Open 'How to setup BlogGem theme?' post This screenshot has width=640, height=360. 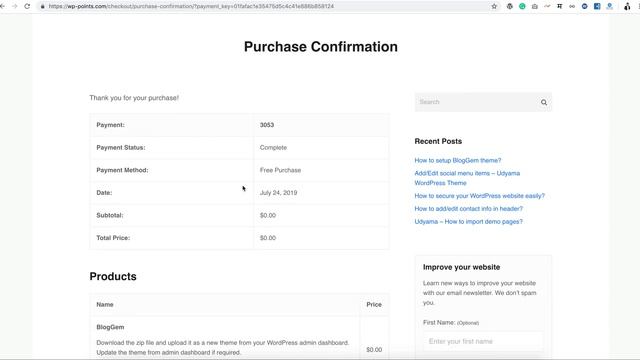pyautogui.click(x=458, y=160)
